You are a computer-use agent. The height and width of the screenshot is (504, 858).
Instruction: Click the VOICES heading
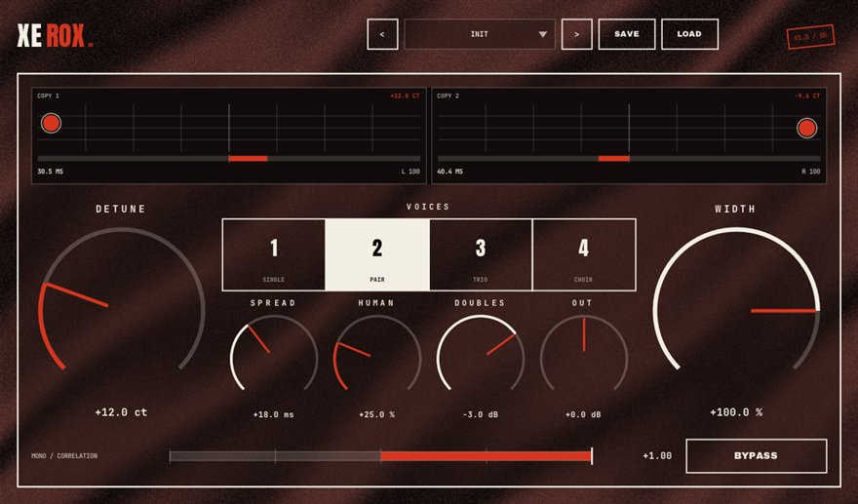click(x=428, y=207)
